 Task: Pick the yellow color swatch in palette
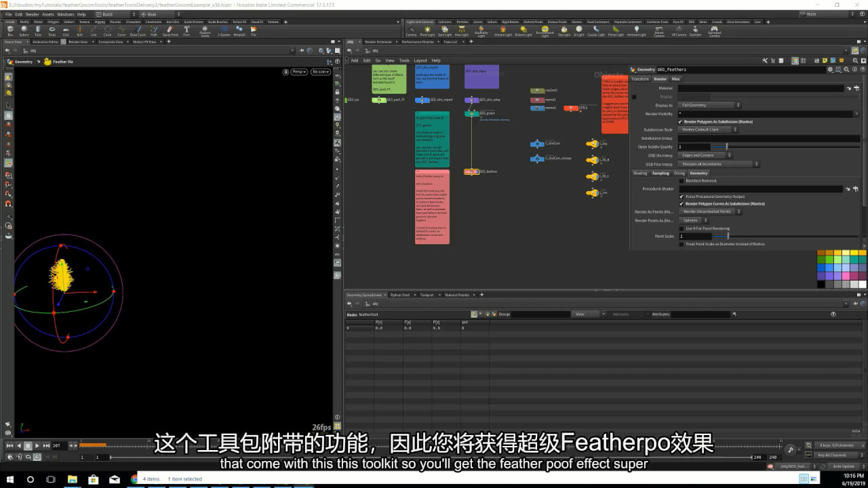tap(854, 252)
